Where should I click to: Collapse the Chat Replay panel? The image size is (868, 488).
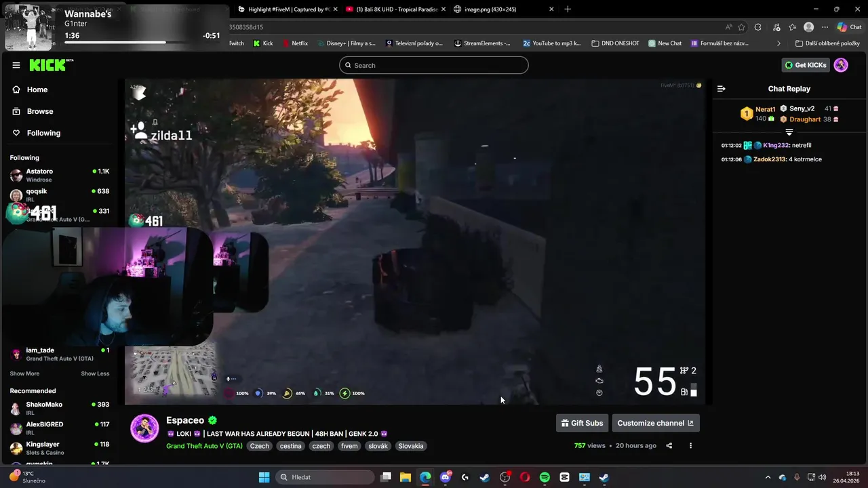721,89
